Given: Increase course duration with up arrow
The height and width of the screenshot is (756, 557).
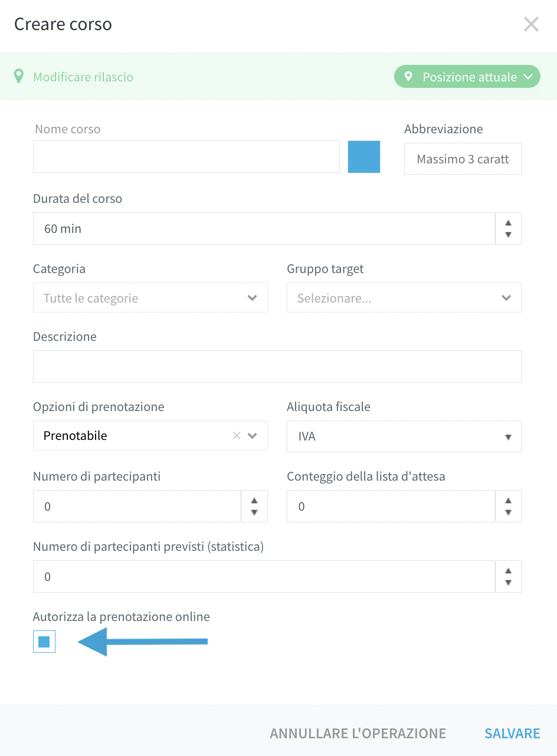Looking at the screenshot, I should [x=508, y=223].
